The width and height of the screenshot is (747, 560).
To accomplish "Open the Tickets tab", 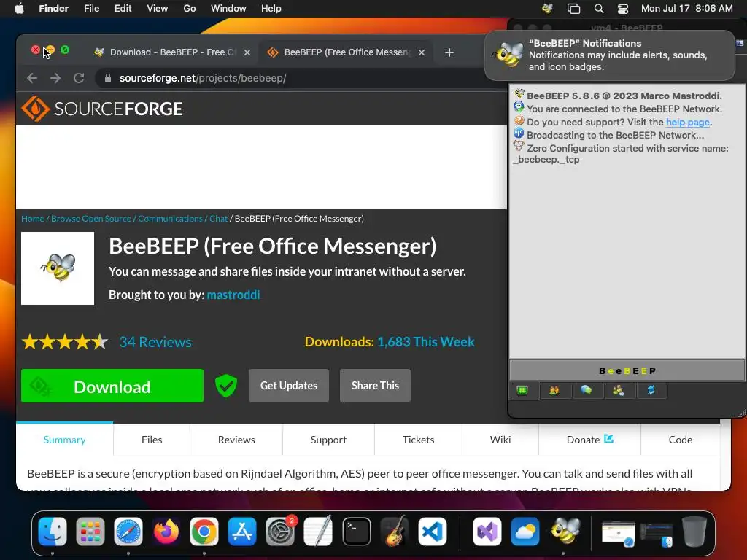I will tap(418, 440).
